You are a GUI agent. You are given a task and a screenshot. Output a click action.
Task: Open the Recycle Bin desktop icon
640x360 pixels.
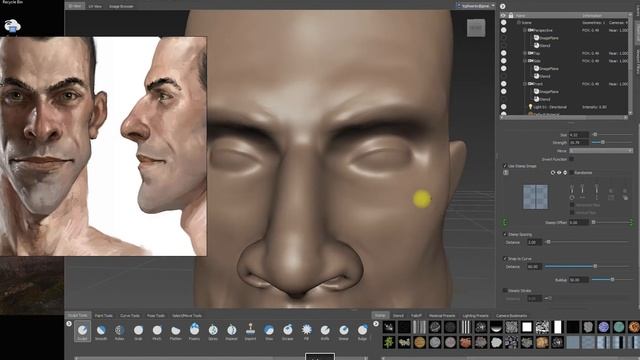(x=12, y=2)
